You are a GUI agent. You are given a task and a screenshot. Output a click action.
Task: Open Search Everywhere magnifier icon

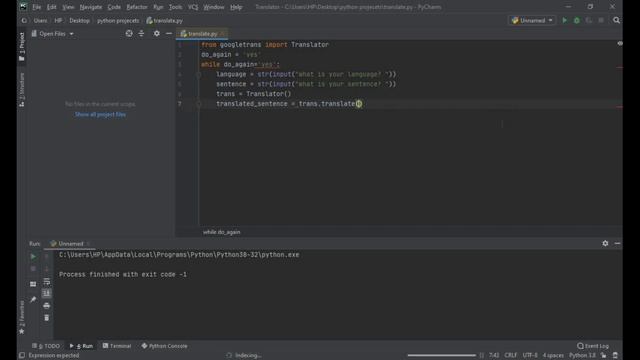pyautogui.click(x=616, y=20)
